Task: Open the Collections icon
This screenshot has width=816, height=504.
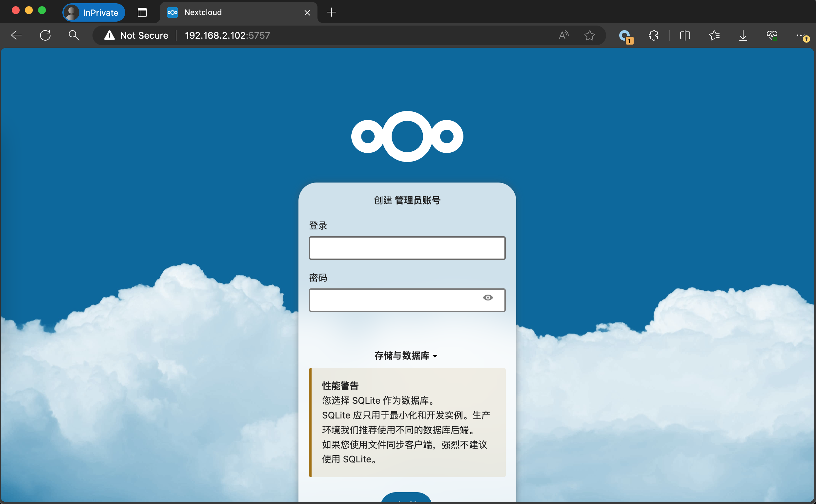Action: (714, 35)
